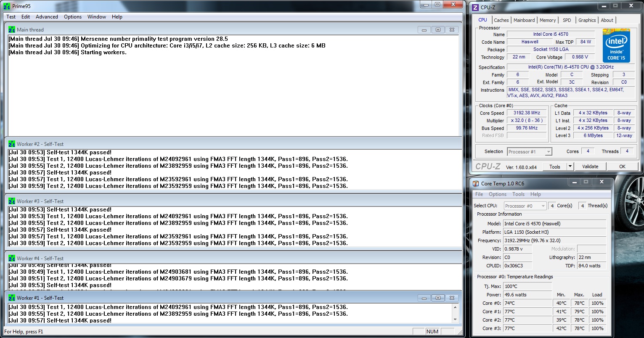Viewport: 644px width, 338px height.
Task: Switch to the Caches tab in CPU-Z
Action: pos(501,20)
